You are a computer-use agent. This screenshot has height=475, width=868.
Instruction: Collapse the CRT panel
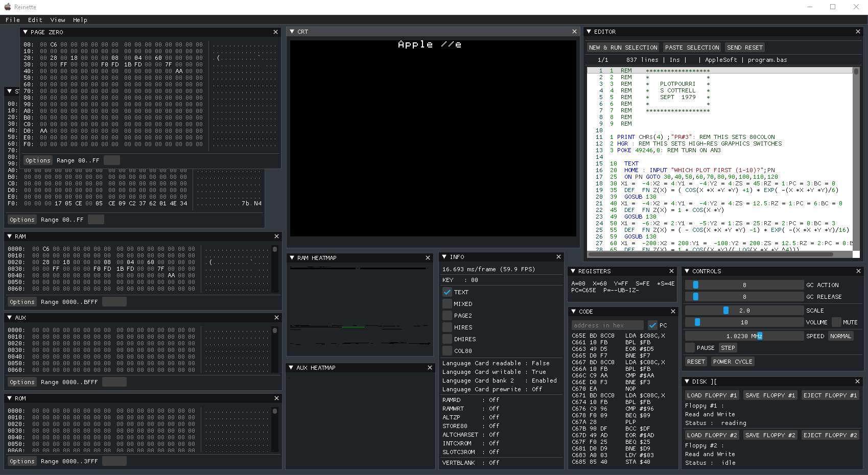pos(292,32)
